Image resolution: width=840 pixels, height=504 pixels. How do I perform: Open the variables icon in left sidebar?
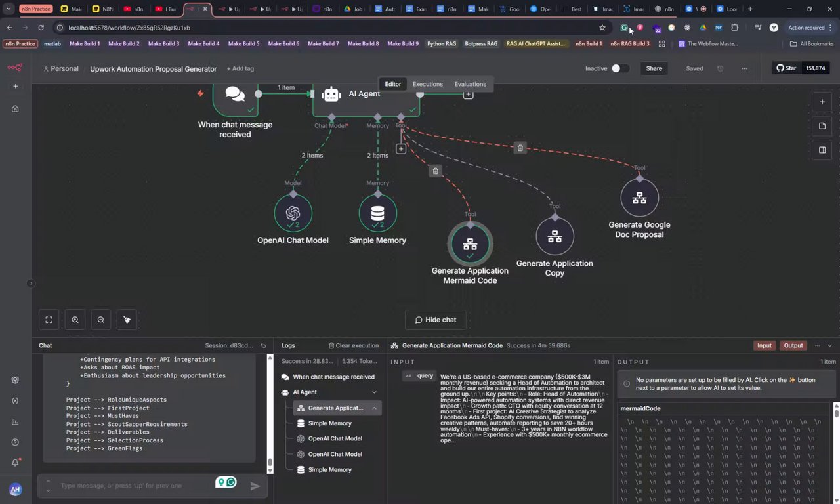15,400
